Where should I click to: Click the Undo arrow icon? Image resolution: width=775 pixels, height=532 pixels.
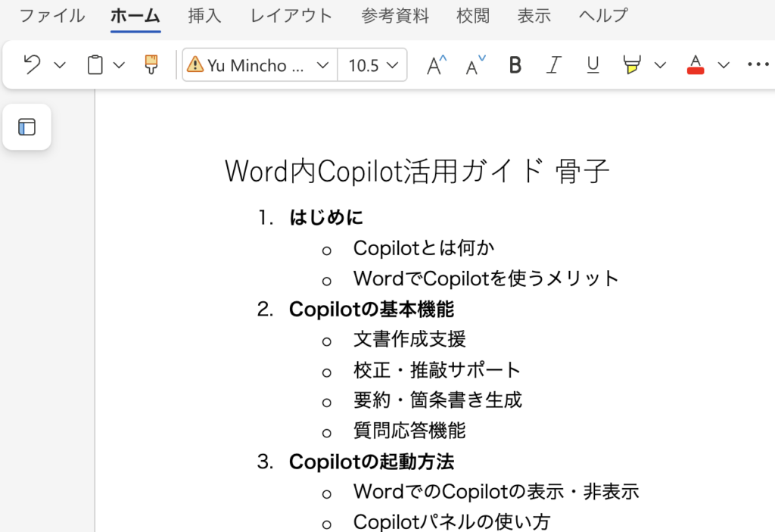(x=32, y=65)
